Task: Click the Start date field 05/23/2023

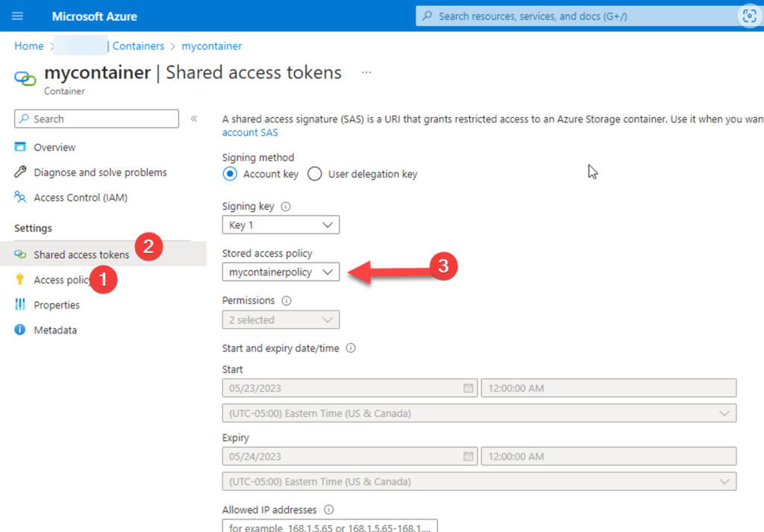Action: click(349, 388)
